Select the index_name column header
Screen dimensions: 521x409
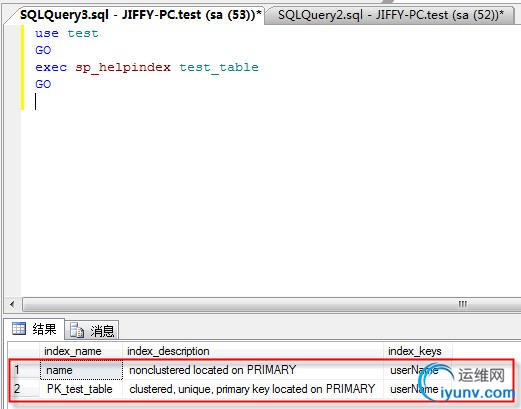(81, 351)
